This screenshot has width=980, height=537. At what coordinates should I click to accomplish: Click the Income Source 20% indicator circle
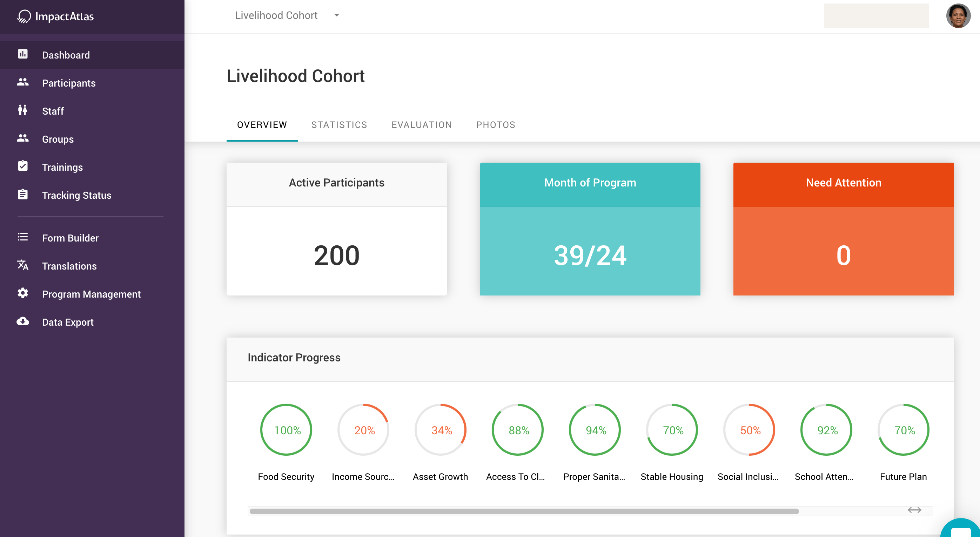[364, 430]
